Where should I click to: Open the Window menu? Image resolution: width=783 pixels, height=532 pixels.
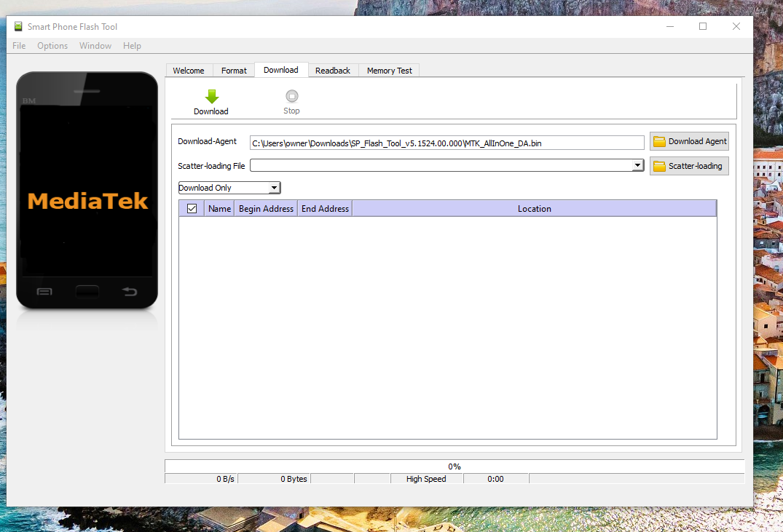point(95,46)
